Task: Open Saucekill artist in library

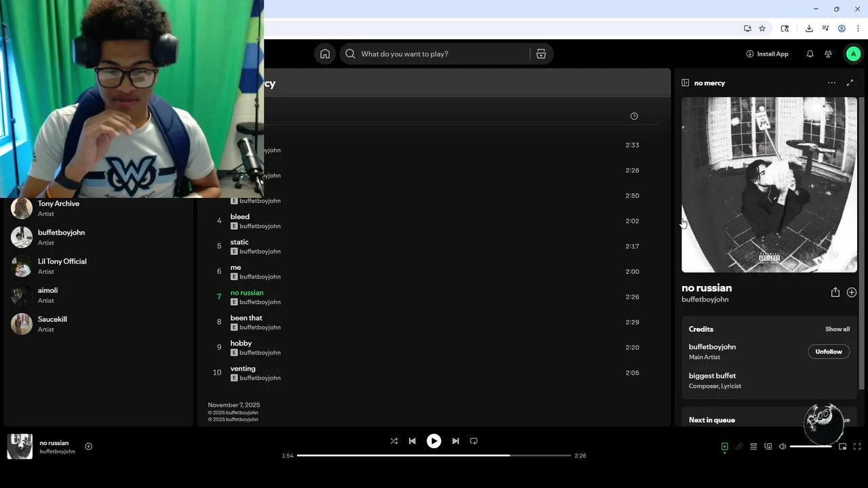Action: 98,324
